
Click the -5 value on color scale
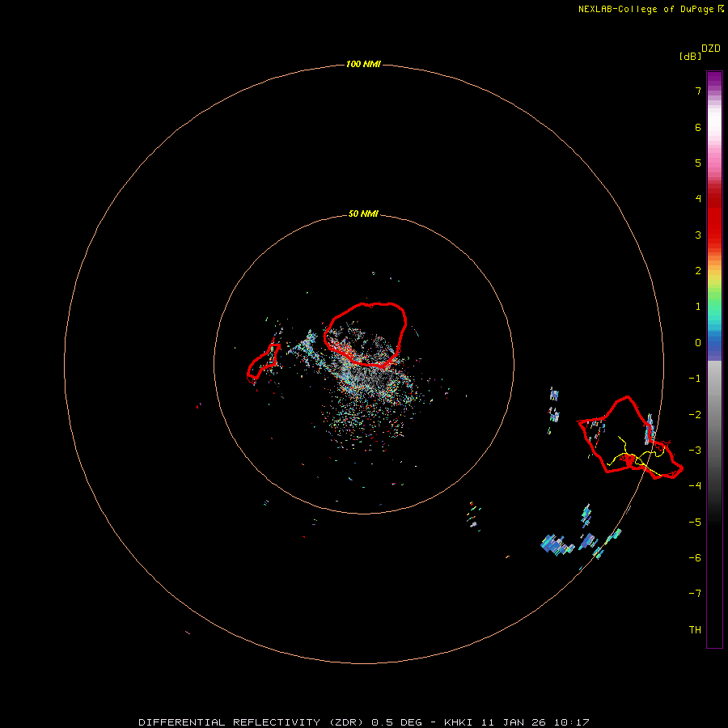pos(695,523)
